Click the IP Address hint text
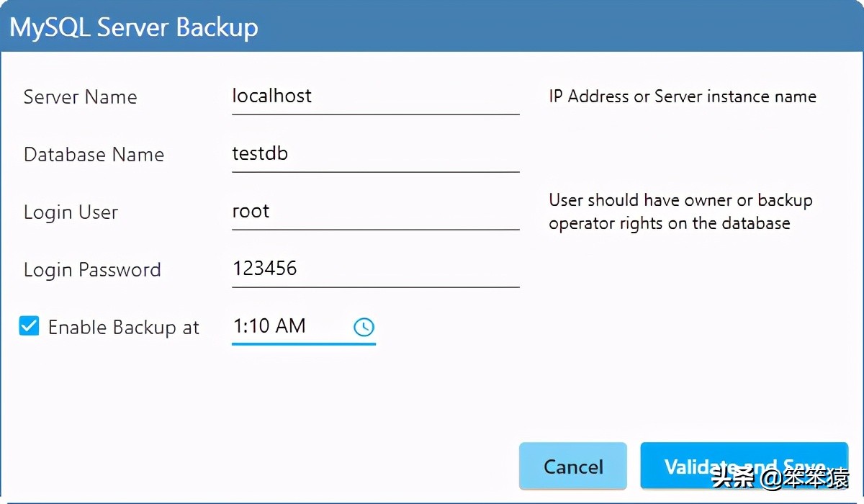This screenshot has width=864, height=504. [x=683, y=96]
